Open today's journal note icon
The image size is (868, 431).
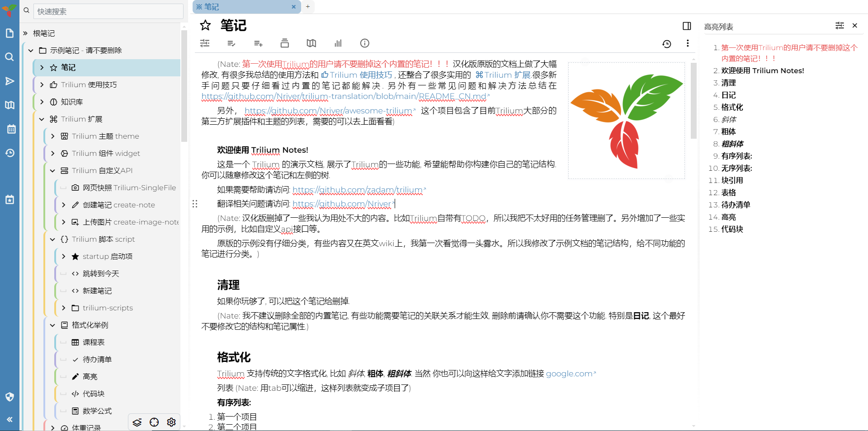click(x=9, y=200)
